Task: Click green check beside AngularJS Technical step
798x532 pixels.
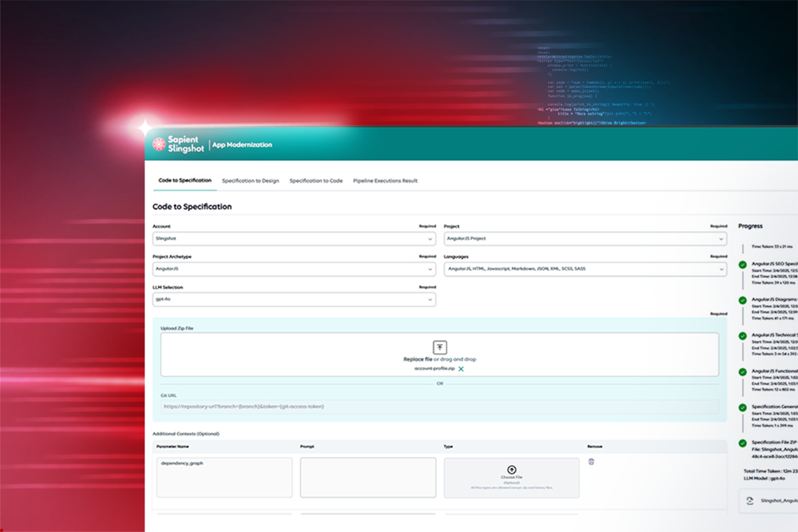Action: click(743, 336)
